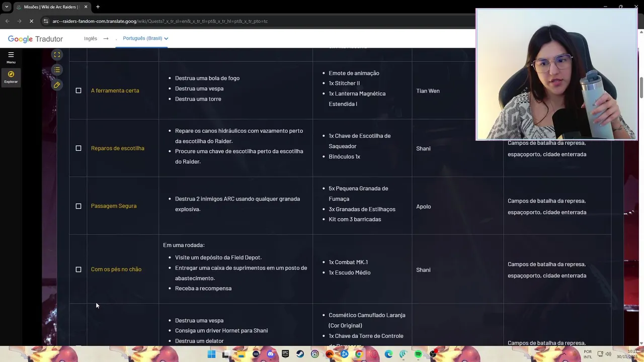Viewport: 644px width, 362px height.
Task: Click the Binóculos 1x reward
Action: pos(344,157)
